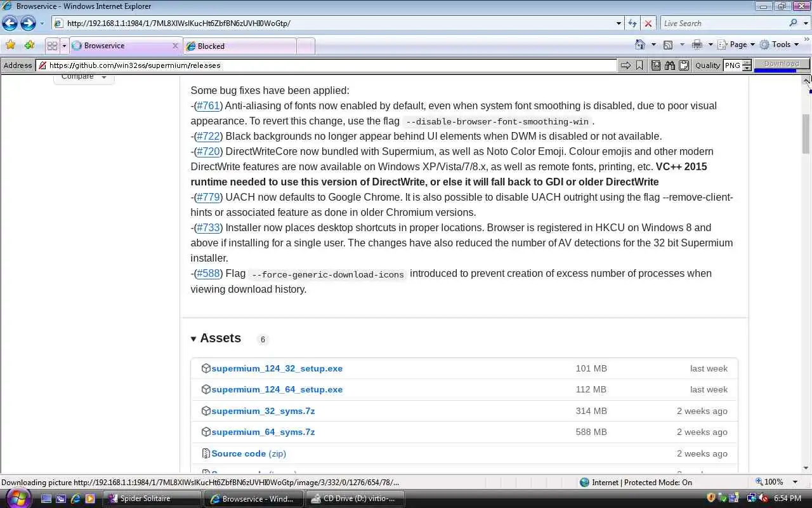Open the Quick Tabs grid icon
The width and height of the screenshot is (812, 508).
(52, 46)
